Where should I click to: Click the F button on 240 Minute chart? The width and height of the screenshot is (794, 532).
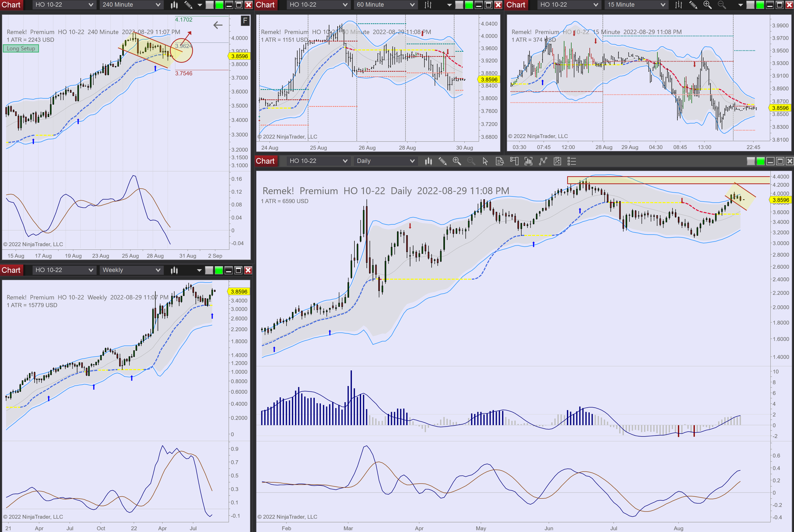pyautogui.click(x=245, y=21)
